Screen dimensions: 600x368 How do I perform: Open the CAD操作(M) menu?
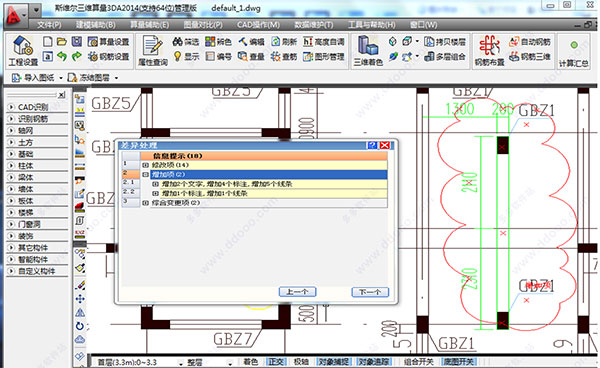(x=258, y=25)
